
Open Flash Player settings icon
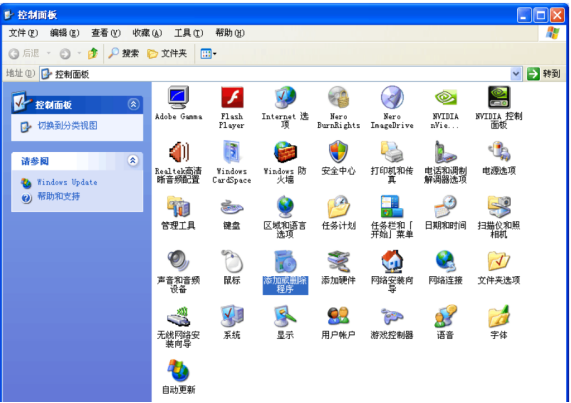(x=232, y=98)
